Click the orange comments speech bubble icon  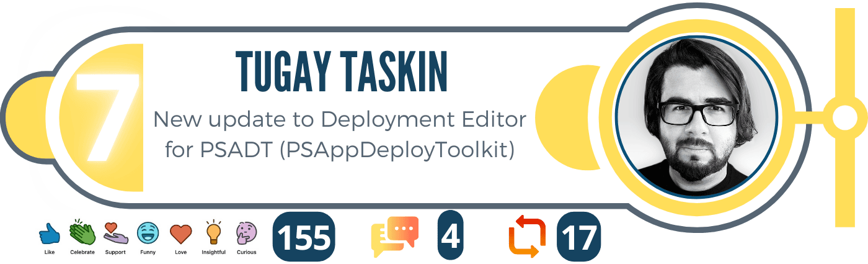[394, 237]
